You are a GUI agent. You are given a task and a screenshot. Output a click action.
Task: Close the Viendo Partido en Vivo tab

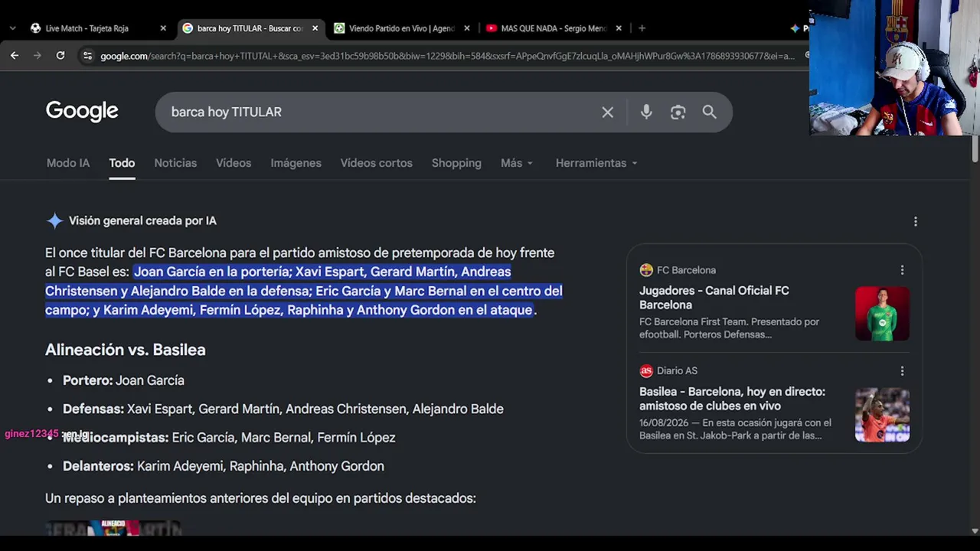[467, 28]
